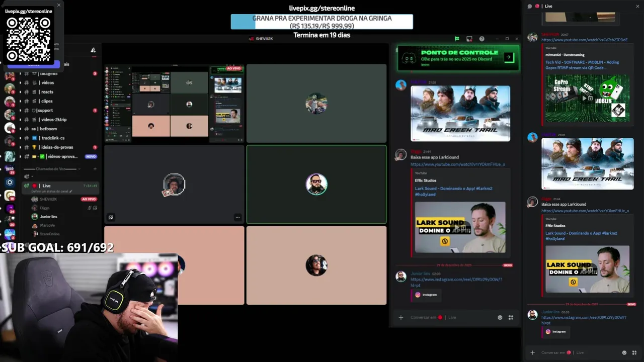Open Junior lins' Instagram reel link in Discord
Image resolution: width=644 pixels, height=362 pixels.
[456, 282]
